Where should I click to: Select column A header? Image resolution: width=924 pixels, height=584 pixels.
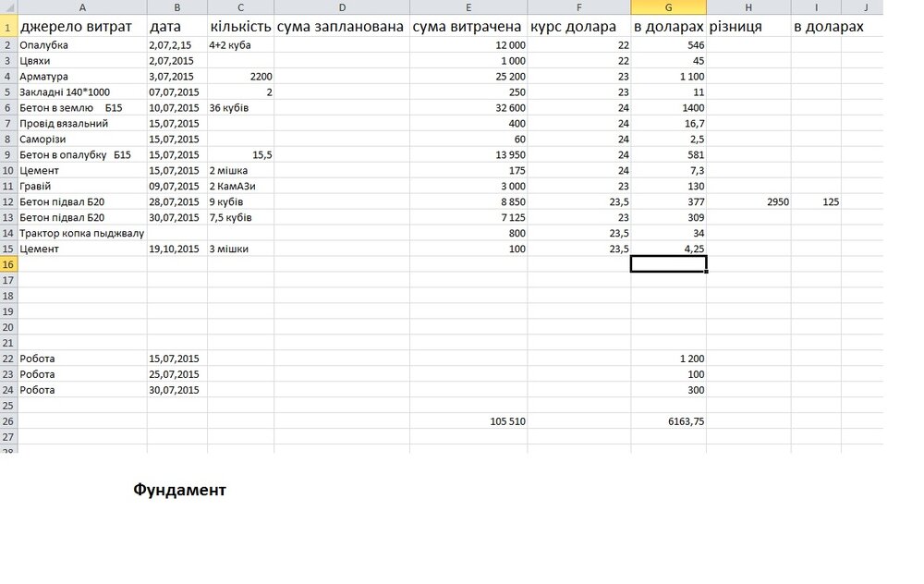click(82, 7)
